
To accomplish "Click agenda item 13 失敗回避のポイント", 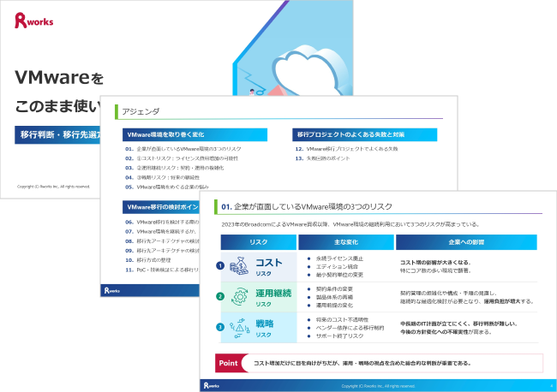I will pyautogui.click(x=322, y=158).
